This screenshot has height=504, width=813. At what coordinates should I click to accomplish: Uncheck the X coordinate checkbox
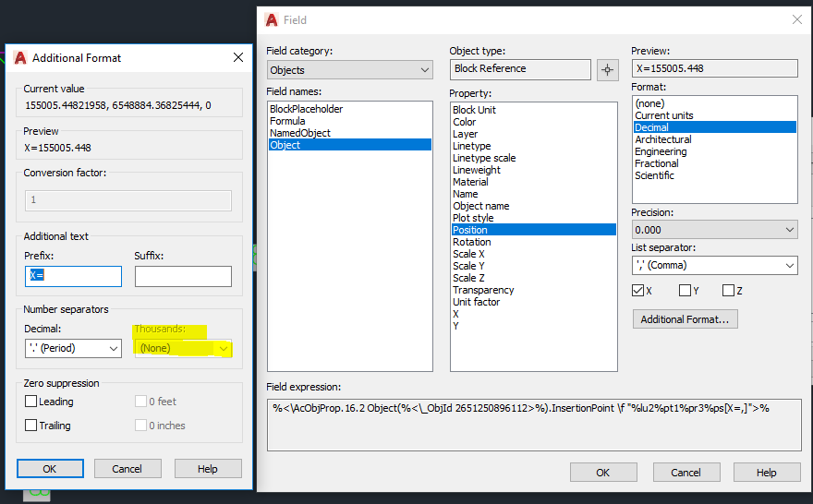637,291
